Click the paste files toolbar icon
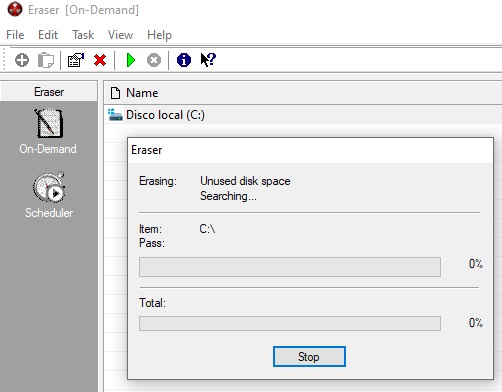The image size is (502, 392). click(46, 60)
